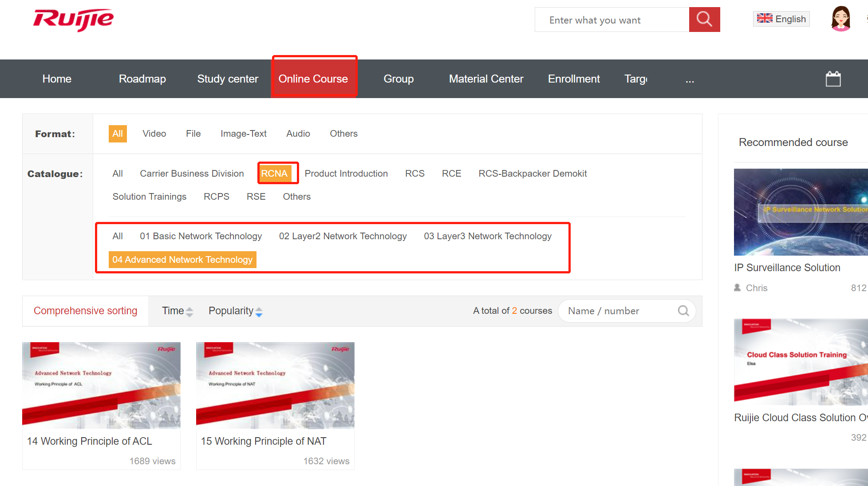Viewport: 868px width, 486px height.
Task: Choose RCPS catalogue filter
Action: pos(217,197)
